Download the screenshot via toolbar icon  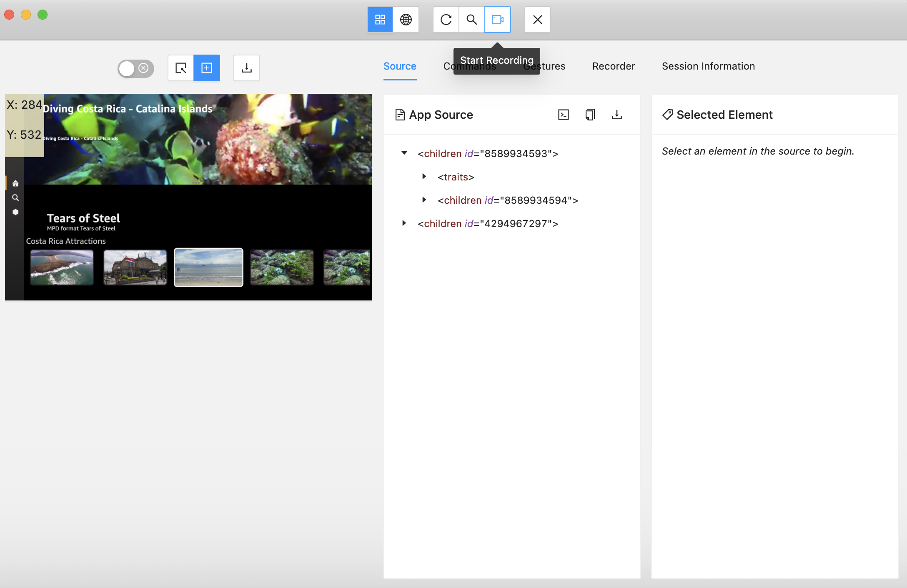(x=247, y=68)
